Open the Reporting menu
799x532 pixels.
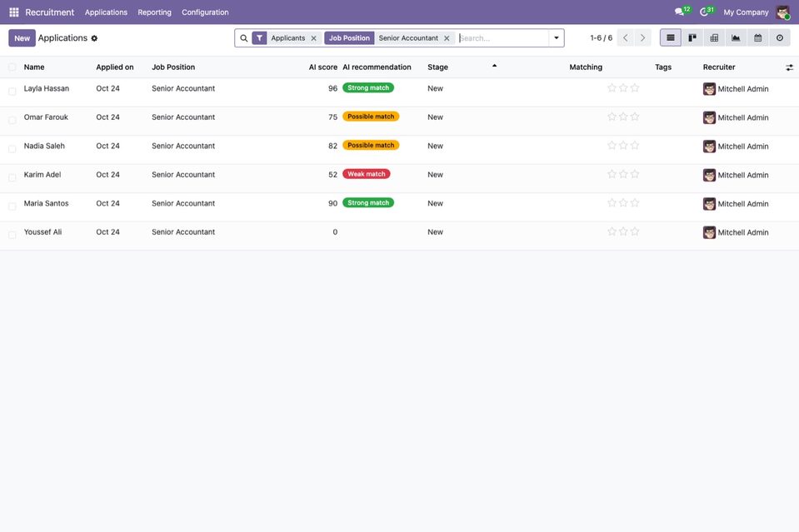pos(154,12)
